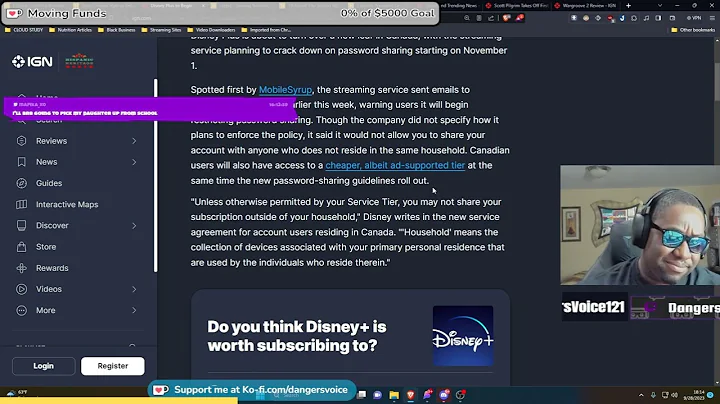Click the Login button
The height and width of the screenshot is (404, 720).
point(44,366)
